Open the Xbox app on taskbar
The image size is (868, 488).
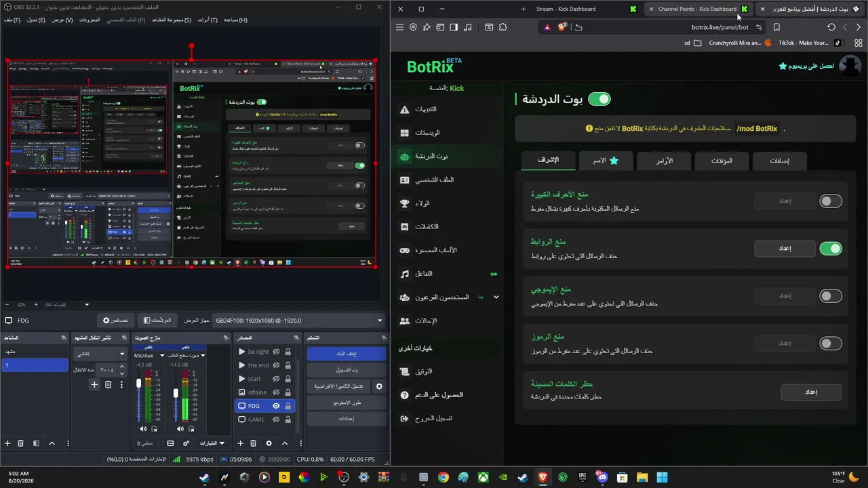(483, 477)
